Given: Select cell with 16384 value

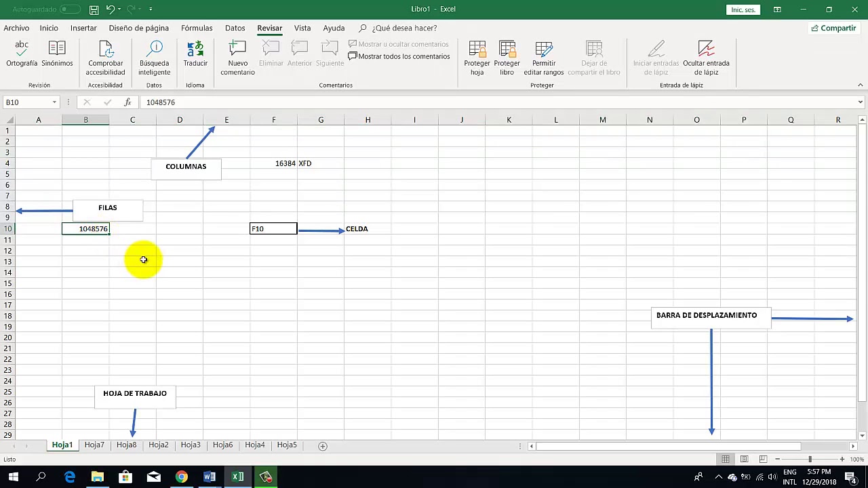Looking at the screenshot, I should (x=273, y=163).
